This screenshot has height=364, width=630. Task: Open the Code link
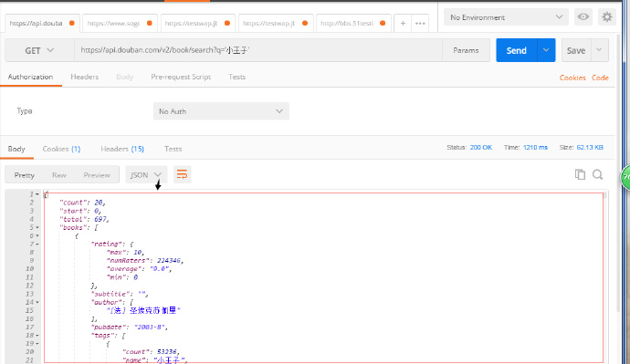coord(600,78)
